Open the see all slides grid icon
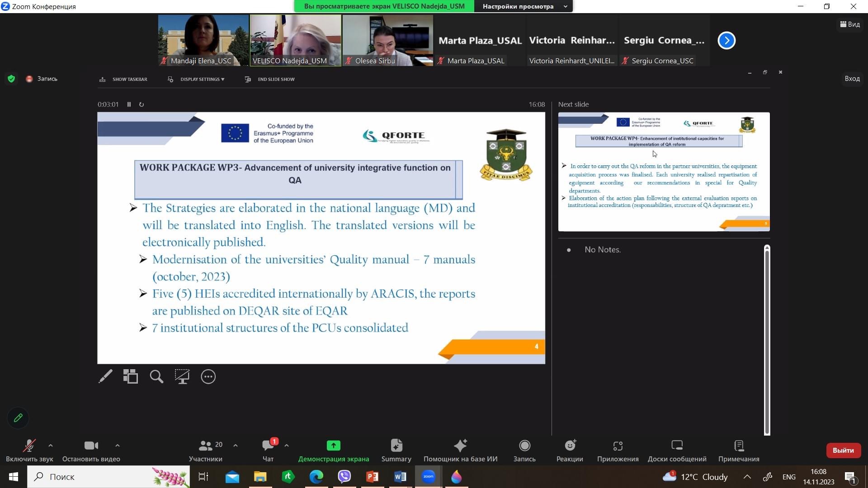 point(131,376)
